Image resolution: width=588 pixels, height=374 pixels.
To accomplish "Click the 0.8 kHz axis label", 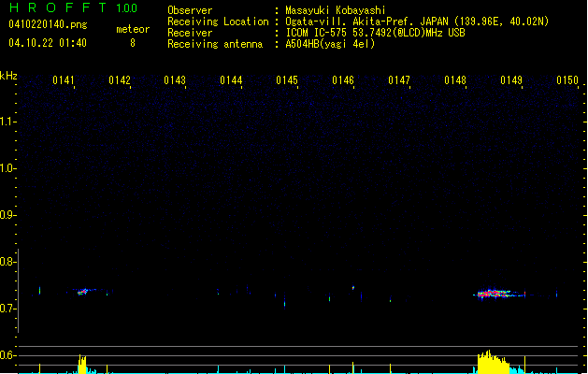I will pyautogui.click(x=7, y=262).
